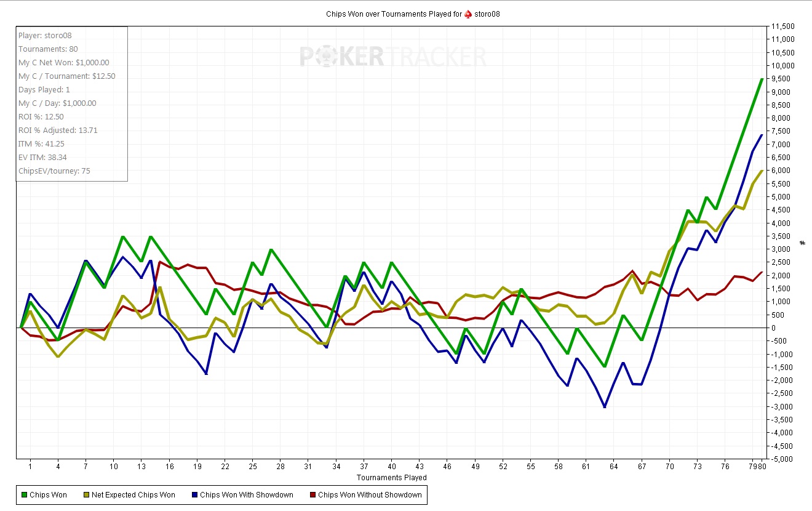Click the ROI %: 12.50 stat line
The height and width of the screenshot is (511, 812).
41,117
